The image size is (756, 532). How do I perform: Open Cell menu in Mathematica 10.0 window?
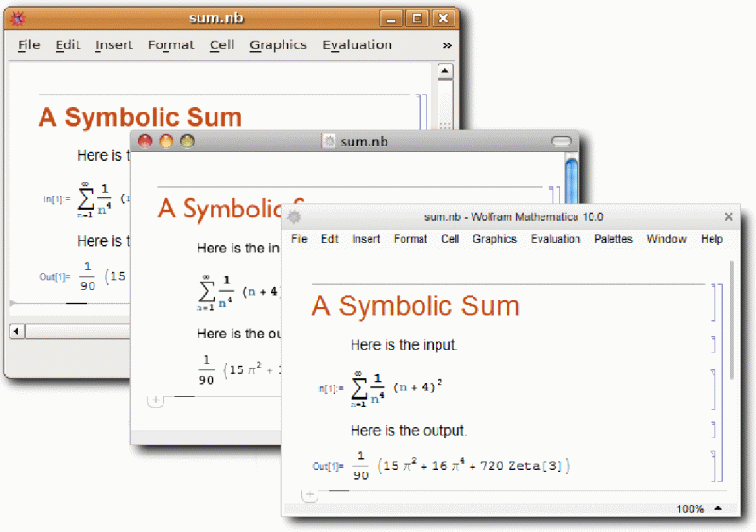coord(451,239)
